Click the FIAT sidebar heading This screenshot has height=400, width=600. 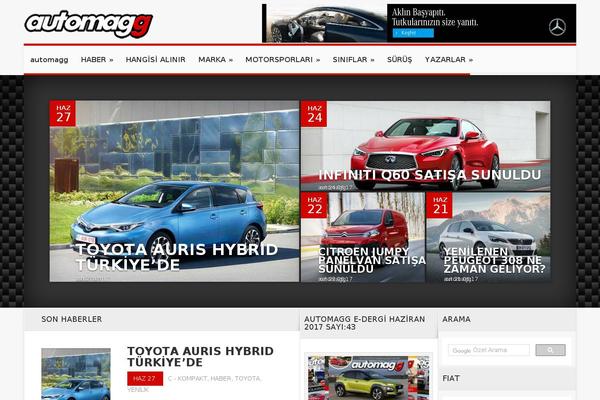[451, 379]
